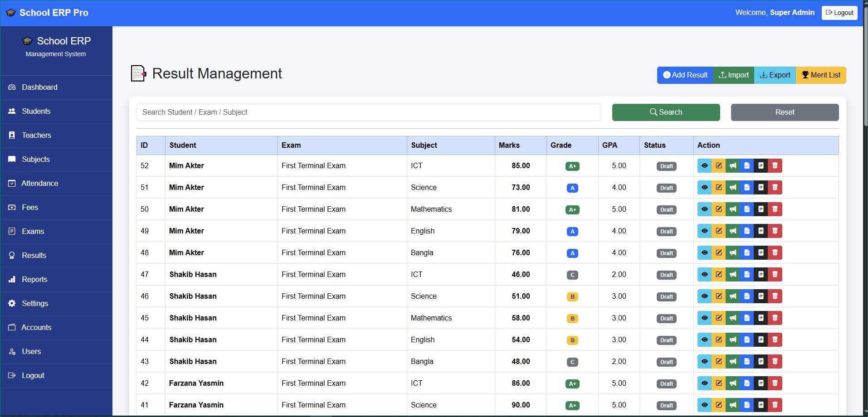Click Draft status badge of result ID 52
Image resolution: width=868 pixels, height=417 pixels.
pos(666,166)
